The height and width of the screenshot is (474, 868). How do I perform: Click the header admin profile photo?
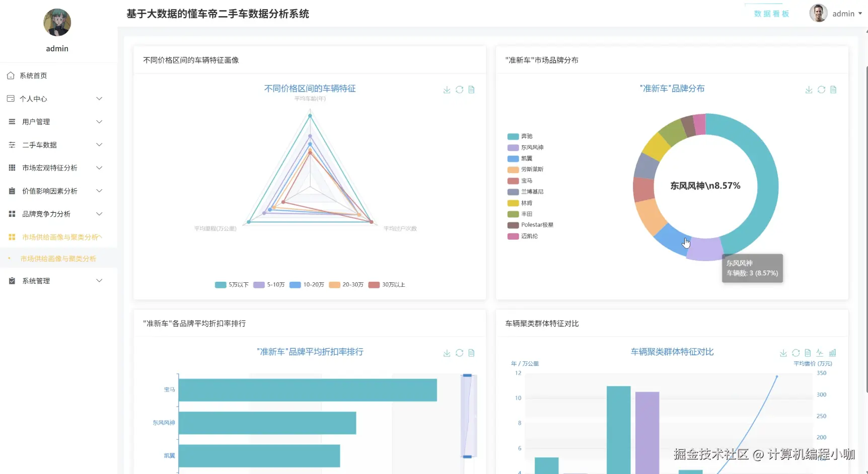pyautogui.click(x=818, y=13)
